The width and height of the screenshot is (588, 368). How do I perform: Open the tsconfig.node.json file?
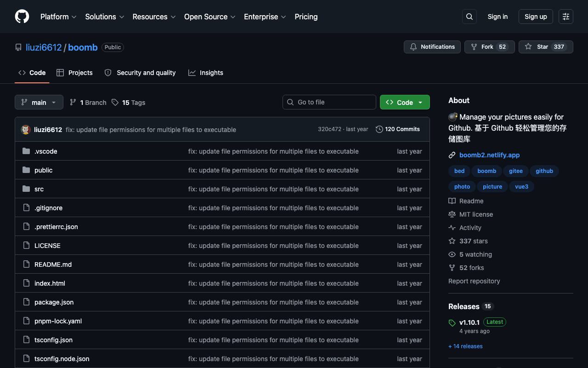[x=62, y=359]
